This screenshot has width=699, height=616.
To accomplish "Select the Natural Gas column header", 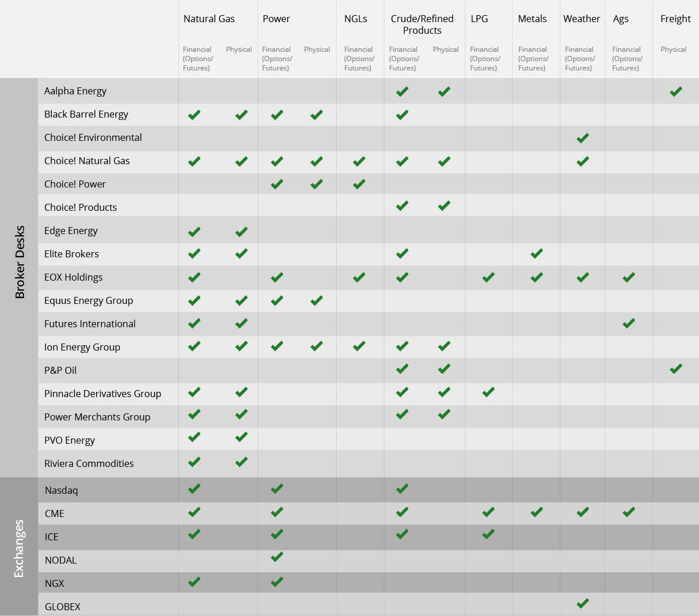I will click(x=209, y=19).
